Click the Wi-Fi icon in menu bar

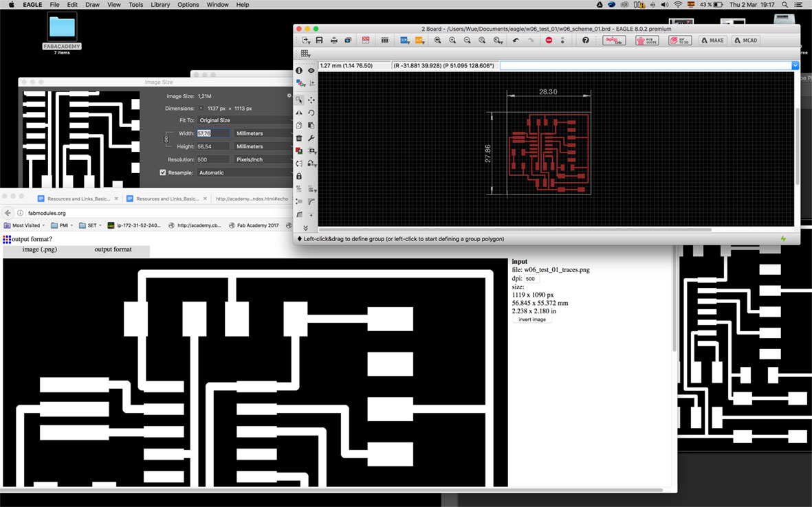coord(678,5)
